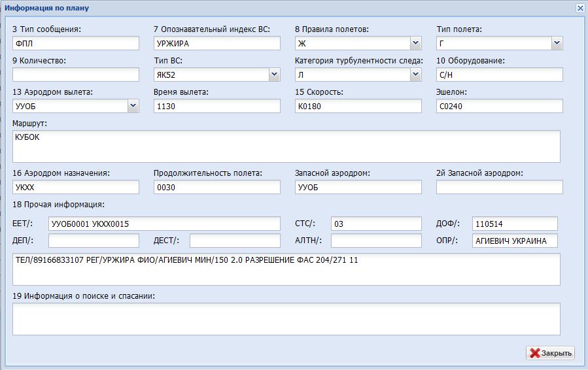Viewport: 588px width, 370px height.
Task: Click the Эшелон field showing С0240
Action: 500,106
